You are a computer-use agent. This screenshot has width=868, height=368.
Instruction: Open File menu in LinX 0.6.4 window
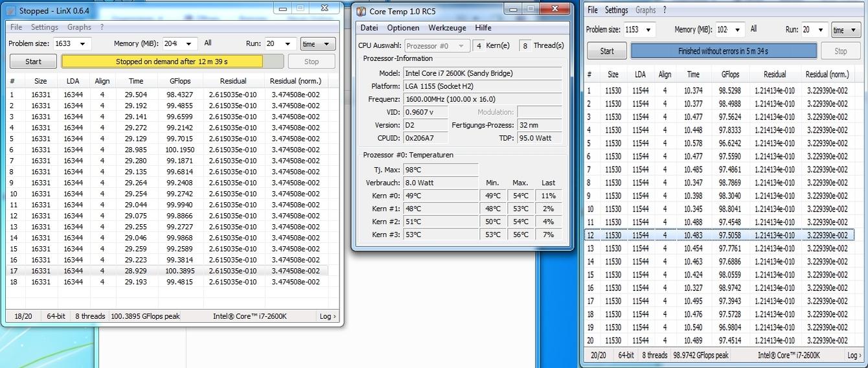(x=16, y=27)
